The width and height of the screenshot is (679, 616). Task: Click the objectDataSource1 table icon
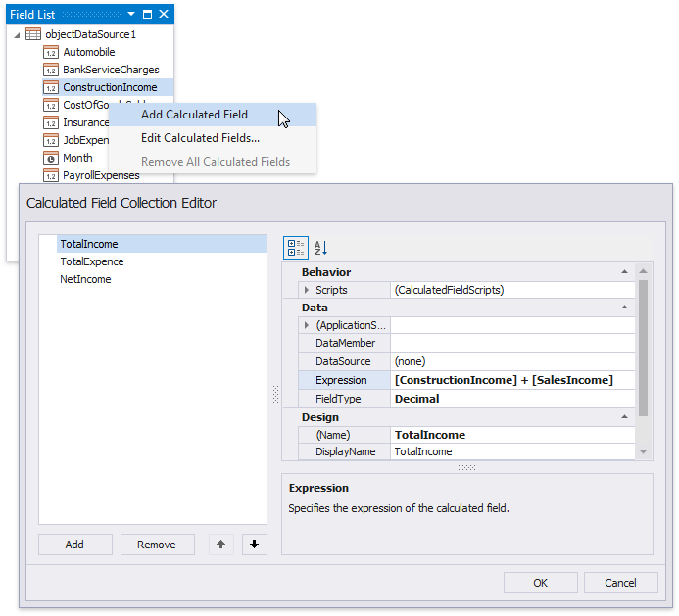[x=33, y=34]
